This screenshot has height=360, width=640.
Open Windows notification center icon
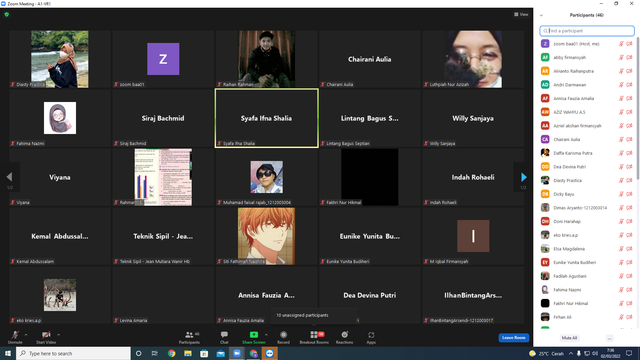tap(629, 353)
